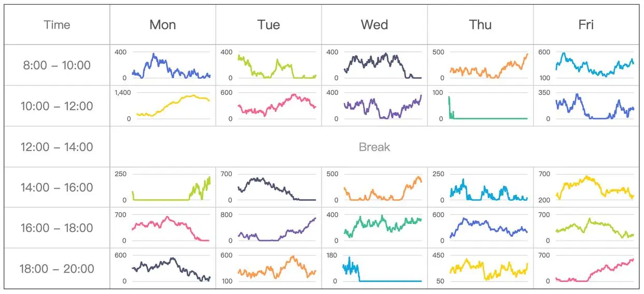This screenshot has width=644, height=294.
Task: Click the Time header cell
Action: pyautogui.click(x=57, y=25)
